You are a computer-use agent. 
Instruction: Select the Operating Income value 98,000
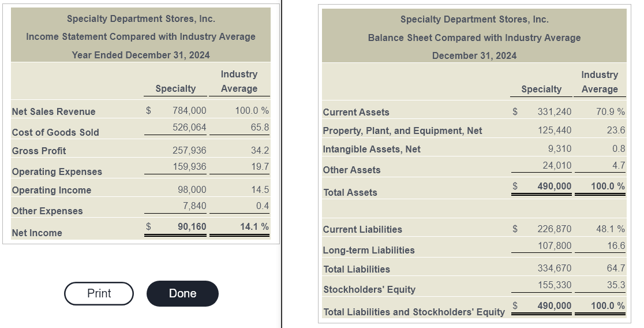point(192,189)
